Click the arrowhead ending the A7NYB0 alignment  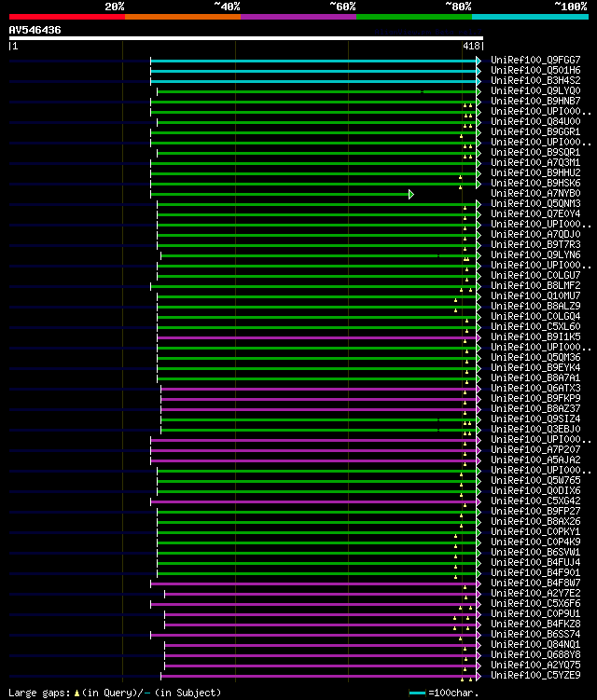pyautogui.click(x=411, y=194)
